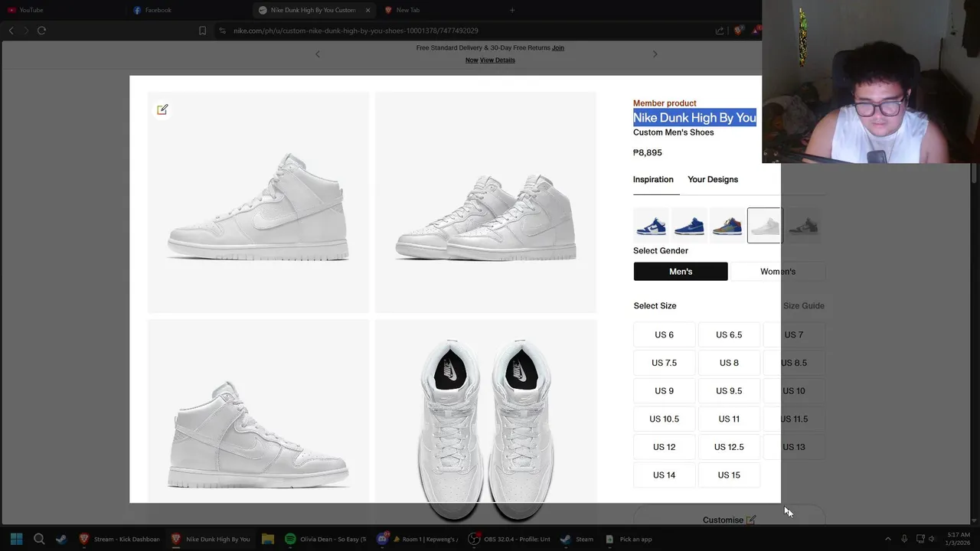The width and height of the screenshot is (980, 551).
Task: Select the multicolor dunk inspiration swatch
Action: pyautogui.click(x=727, y=226)
